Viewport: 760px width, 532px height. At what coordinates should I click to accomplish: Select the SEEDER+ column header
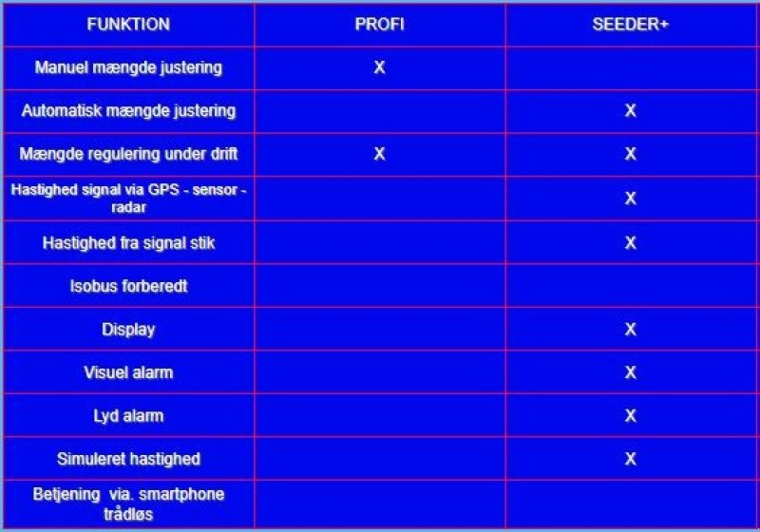pyautogui.click(x=630, y=25)
